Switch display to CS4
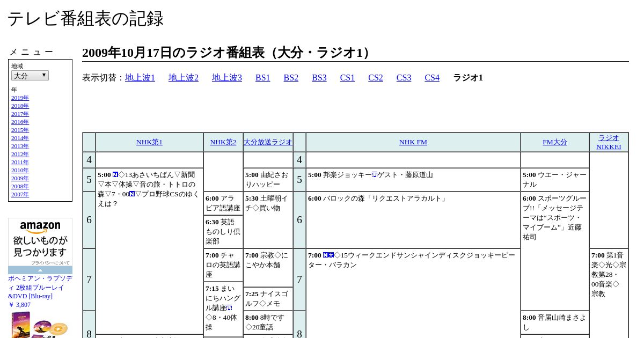This screenshot has height=338, width=644. (x=432, y=78)
